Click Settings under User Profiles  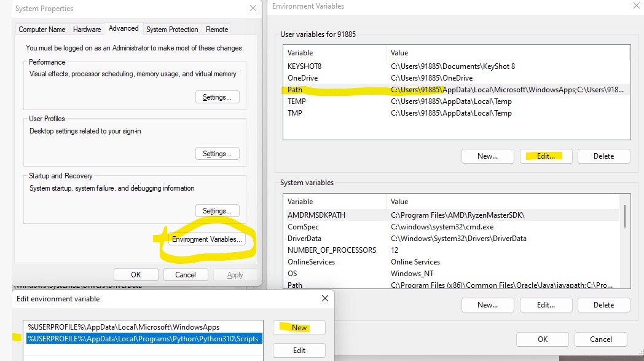217,154
